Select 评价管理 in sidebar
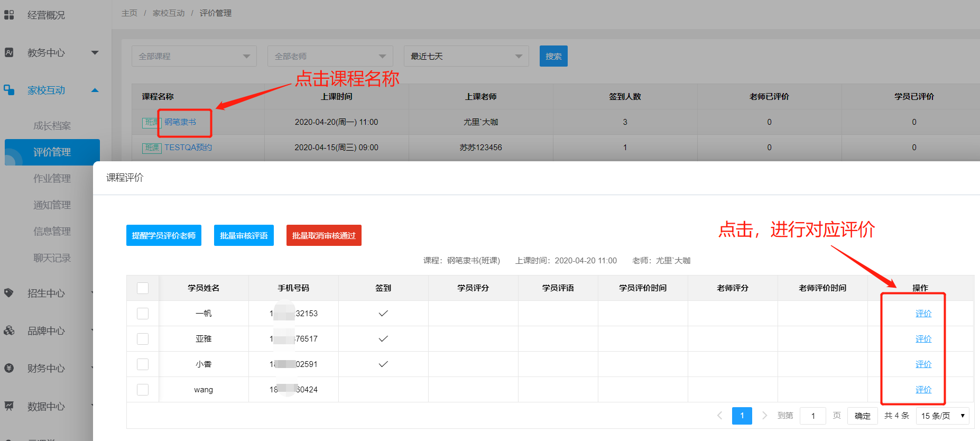 (x=52, y=152)
